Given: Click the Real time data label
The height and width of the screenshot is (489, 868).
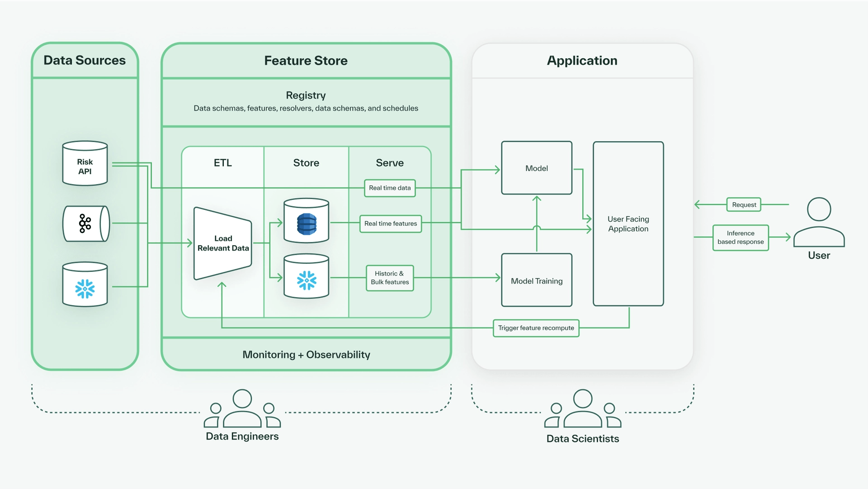Looking at the screenshot, I should [x=390, y=188].
